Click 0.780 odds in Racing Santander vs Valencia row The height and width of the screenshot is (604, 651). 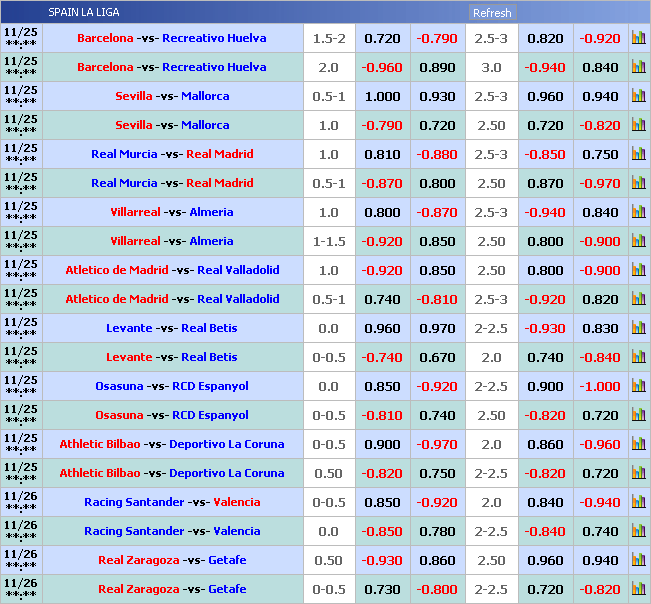(437, 532)
